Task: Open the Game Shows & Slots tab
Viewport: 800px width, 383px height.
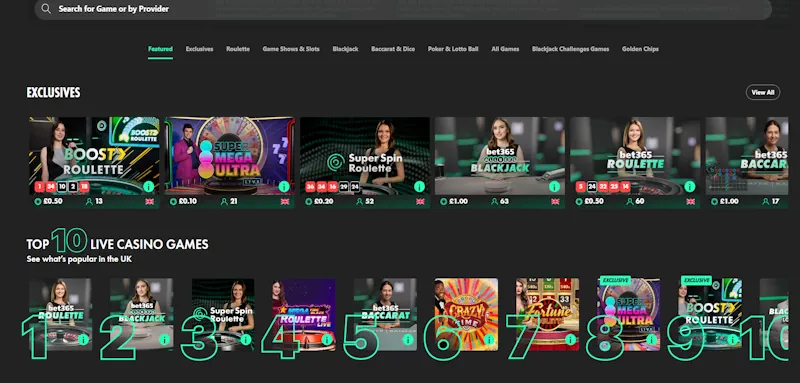Action: (x=291, y=49)
